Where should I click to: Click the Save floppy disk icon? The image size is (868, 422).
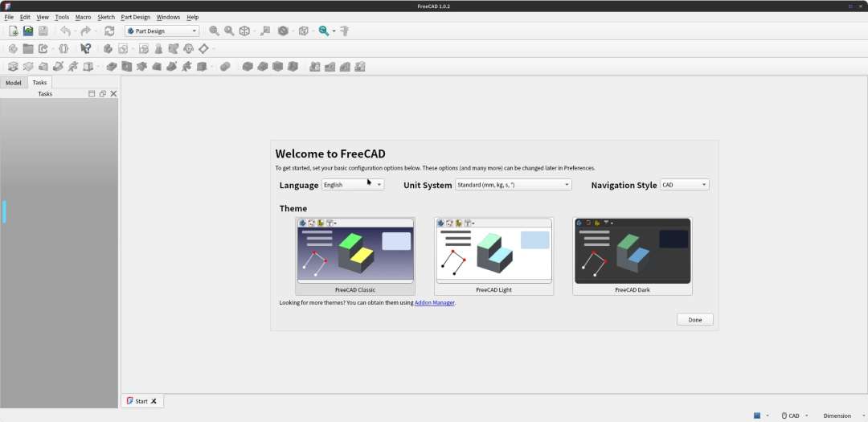coord(43,31)
